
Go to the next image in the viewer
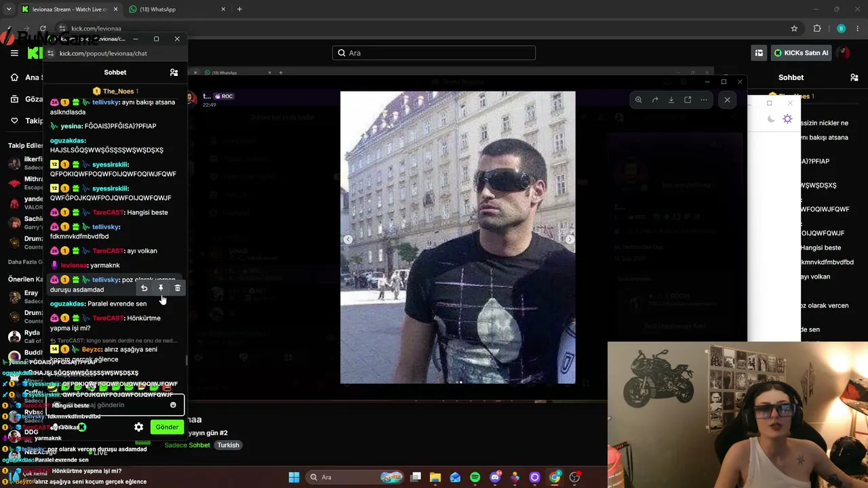(570, 239)
